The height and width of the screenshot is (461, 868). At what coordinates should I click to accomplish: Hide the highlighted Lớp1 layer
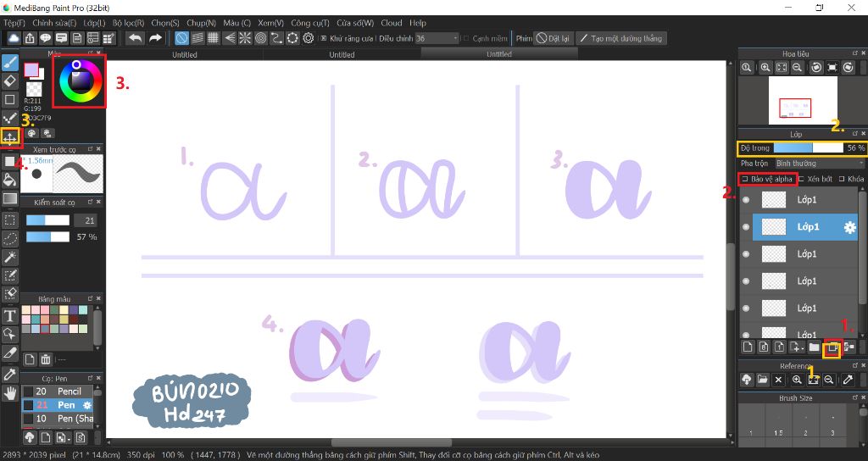click(746, 227)
